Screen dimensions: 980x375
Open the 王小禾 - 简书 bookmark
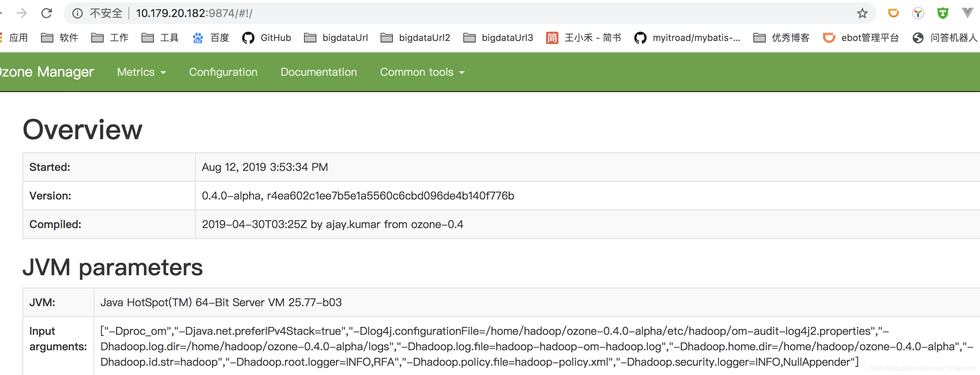[584, 37]
